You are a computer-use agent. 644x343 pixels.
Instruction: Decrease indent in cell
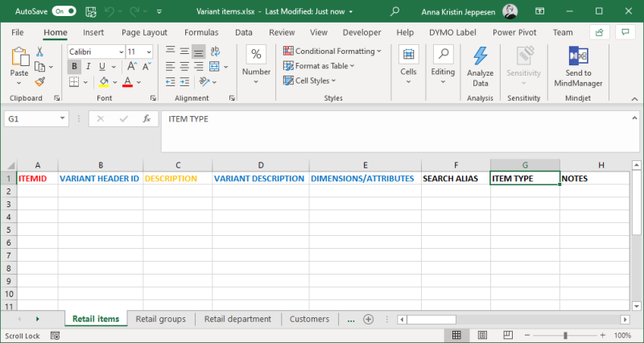[x=171, y=82]
